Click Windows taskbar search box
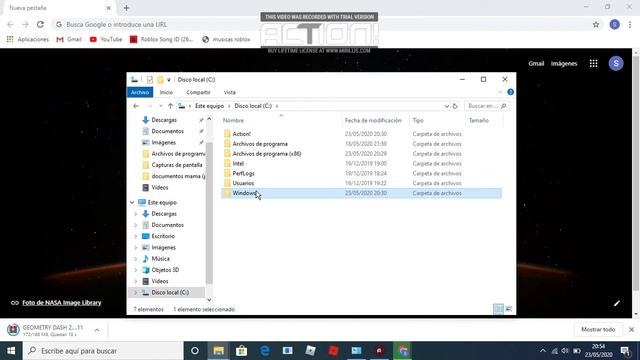Image resolution: width=640 pixels, height=360 pixels. click(x=103, y=351)
